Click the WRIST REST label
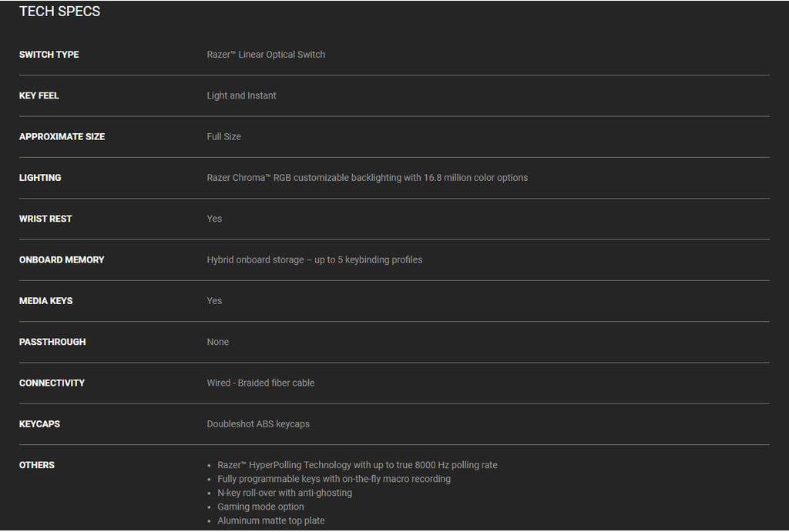 45,219
